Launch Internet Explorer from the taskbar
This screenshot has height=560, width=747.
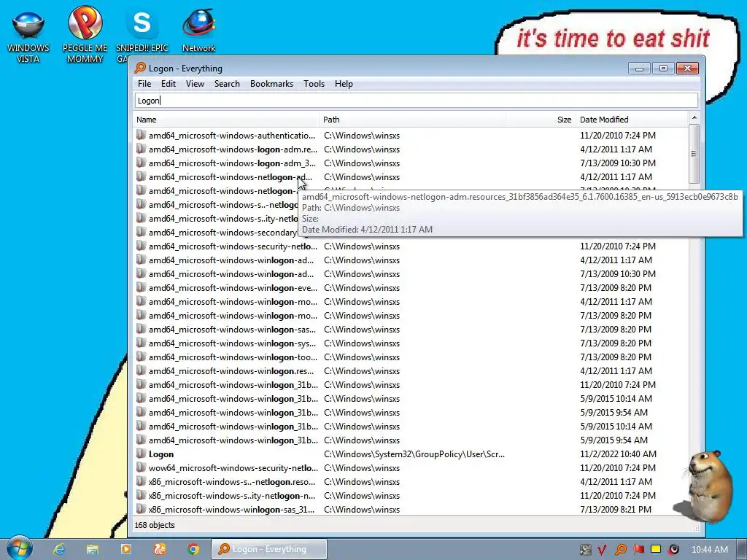[x=59, y=549]
